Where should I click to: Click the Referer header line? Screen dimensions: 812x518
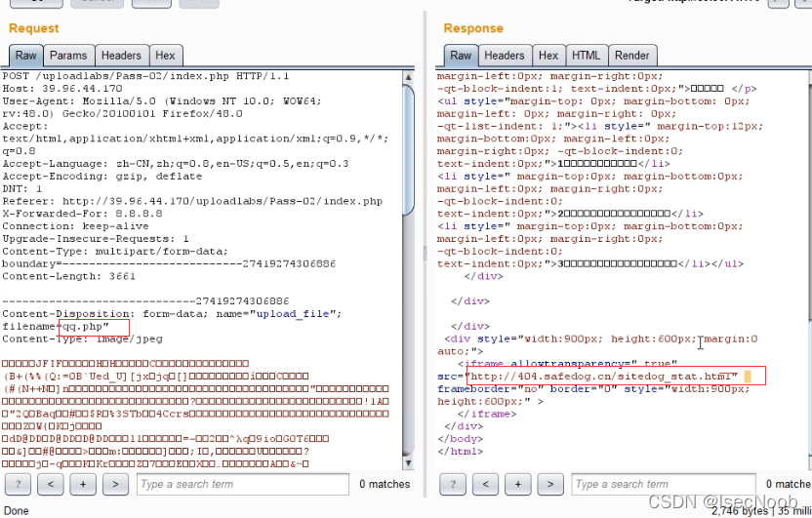pyautogui.click(x=192, y=201)
